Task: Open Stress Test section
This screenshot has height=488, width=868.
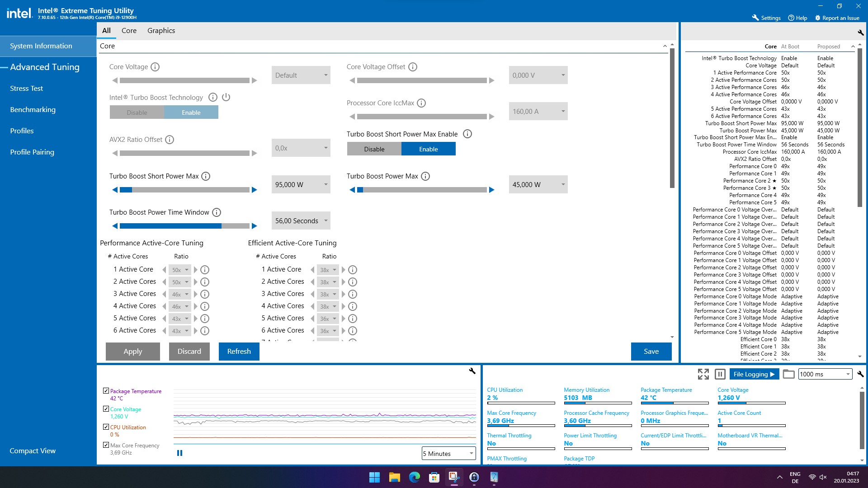Action: tap(26, 89)
